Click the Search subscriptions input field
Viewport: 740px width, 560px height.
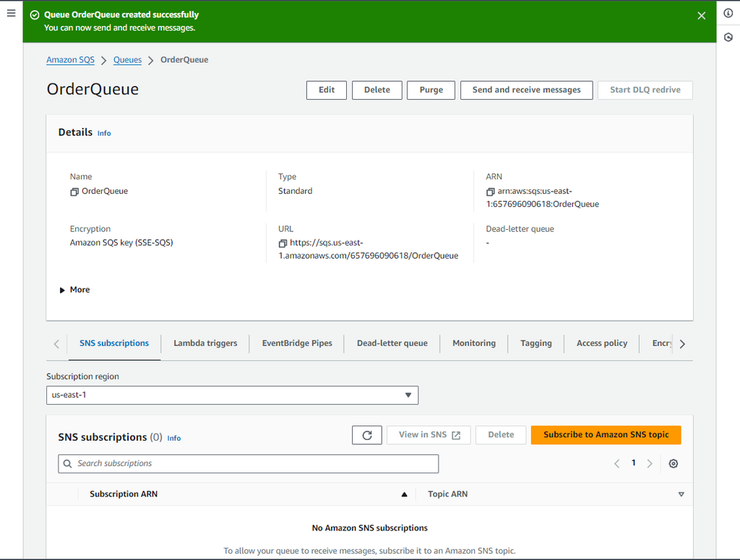249,463
